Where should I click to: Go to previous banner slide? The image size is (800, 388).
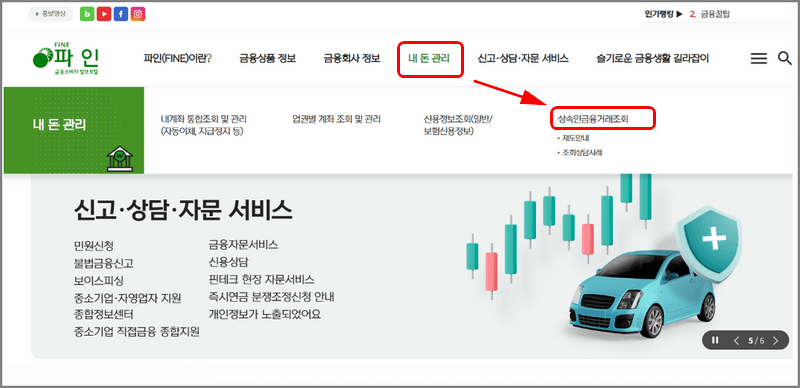coord(736,341)
